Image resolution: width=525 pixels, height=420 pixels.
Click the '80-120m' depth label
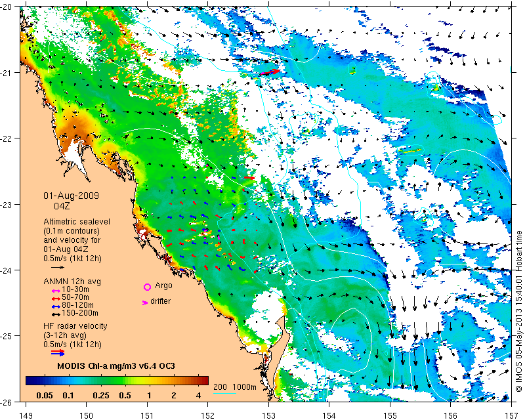[x=77, y=305]
